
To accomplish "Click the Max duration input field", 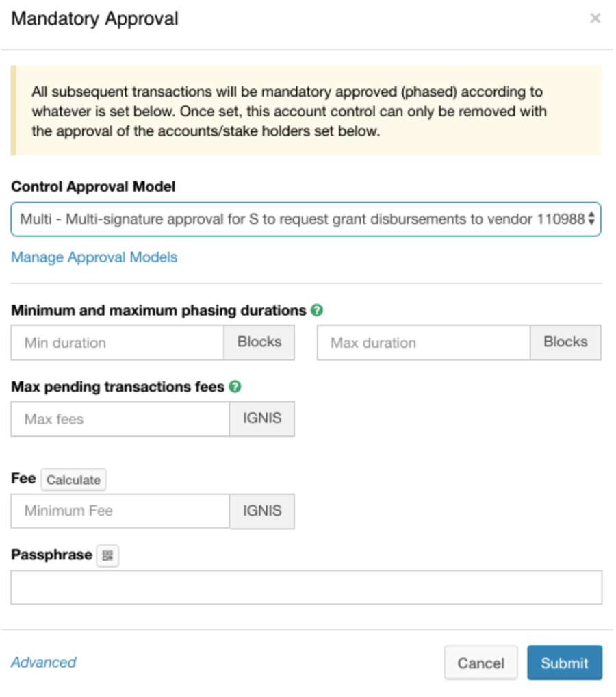I will click(422, 342).
